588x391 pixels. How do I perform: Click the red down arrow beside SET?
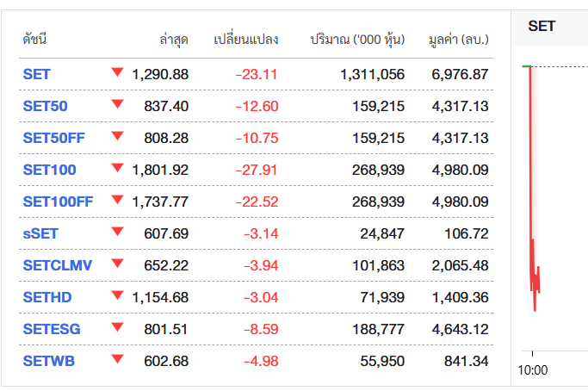(x=118, y=72)
